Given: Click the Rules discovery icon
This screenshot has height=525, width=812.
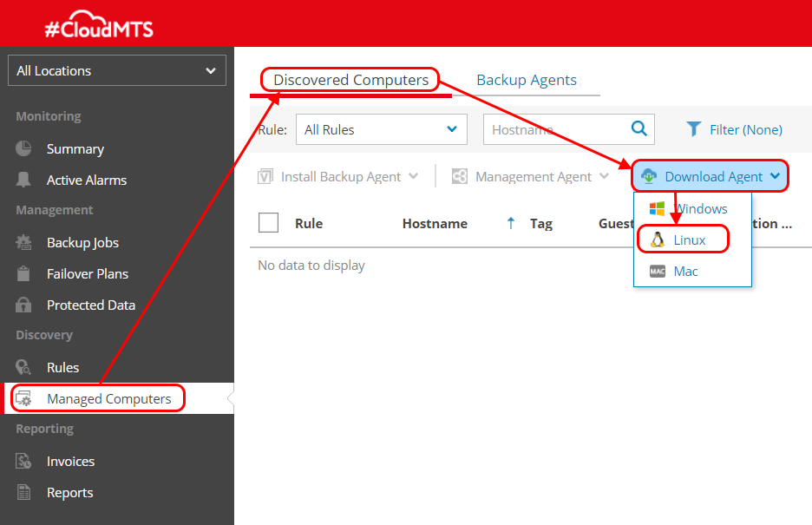Looking at the screenshot, I should [x=23, y=367].
